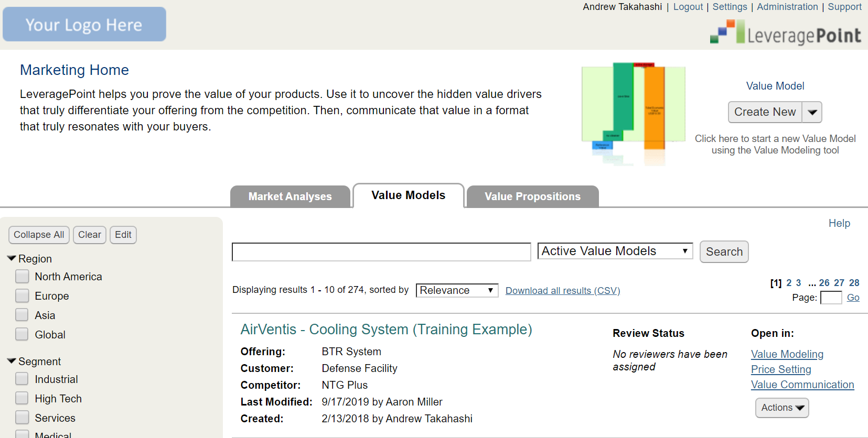
Task: Open the Active Value Models dropdown
Action: [615, 251]
